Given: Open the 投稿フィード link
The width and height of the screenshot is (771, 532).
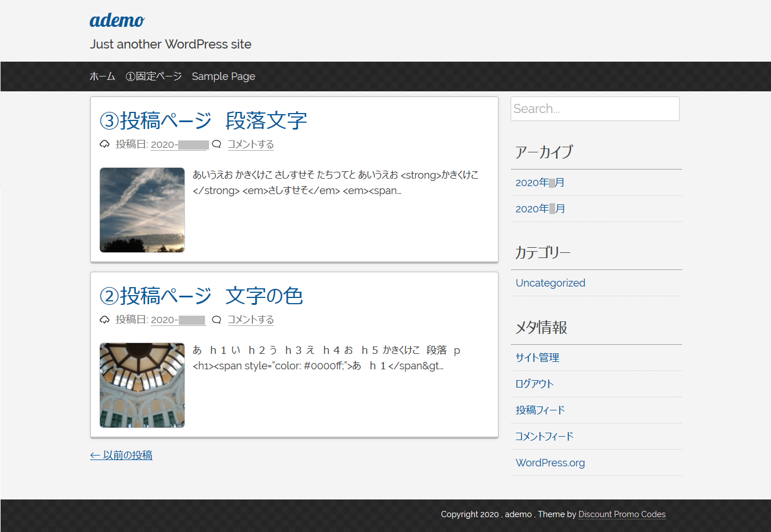Looking at the screenshot, I should [540, 410].
